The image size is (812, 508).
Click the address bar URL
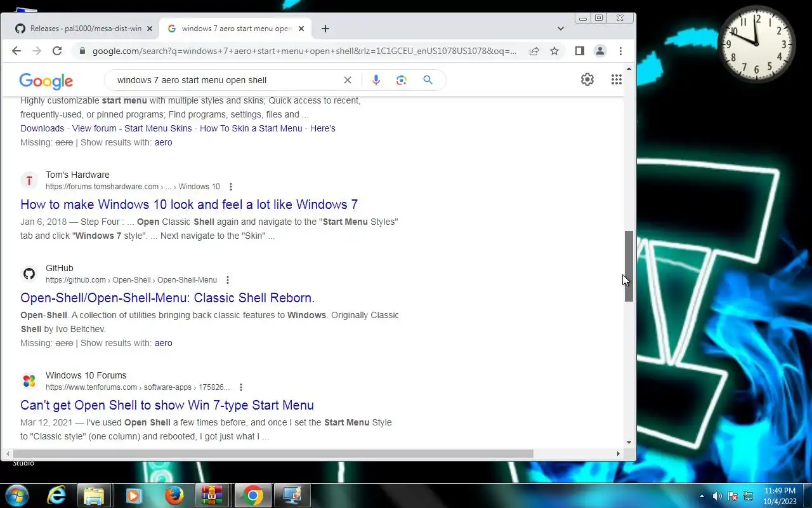(x=304, y=51)
